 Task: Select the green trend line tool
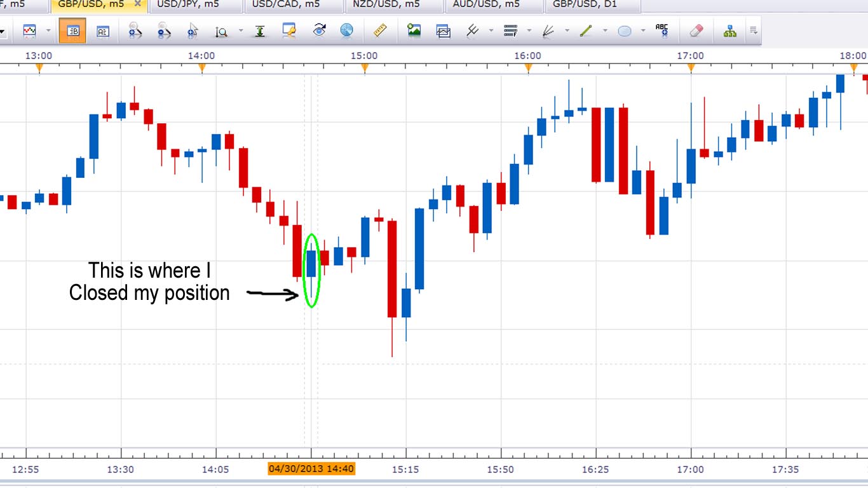click(586, 30)
